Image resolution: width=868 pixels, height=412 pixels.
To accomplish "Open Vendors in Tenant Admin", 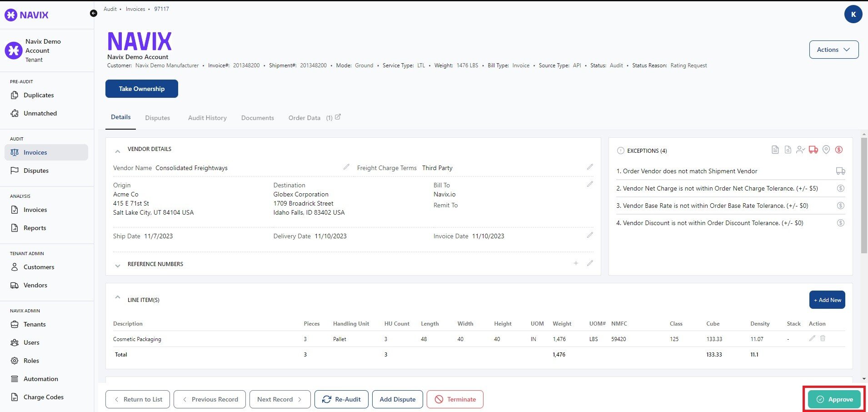I will [46, 285].
